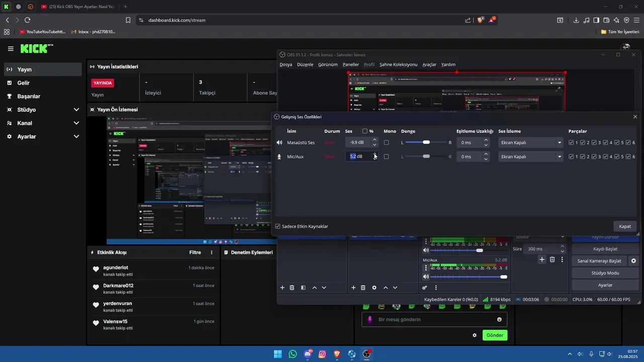Screen dimensions: 644x362
Task: Open Etkinlik Akışı three-dot options
Action: (211, 252)
